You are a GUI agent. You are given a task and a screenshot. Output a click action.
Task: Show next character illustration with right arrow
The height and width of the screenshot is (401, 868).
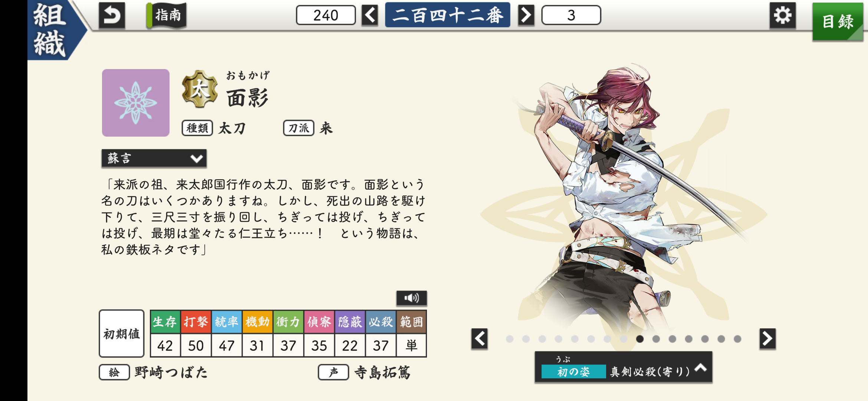tap(767, 339)
